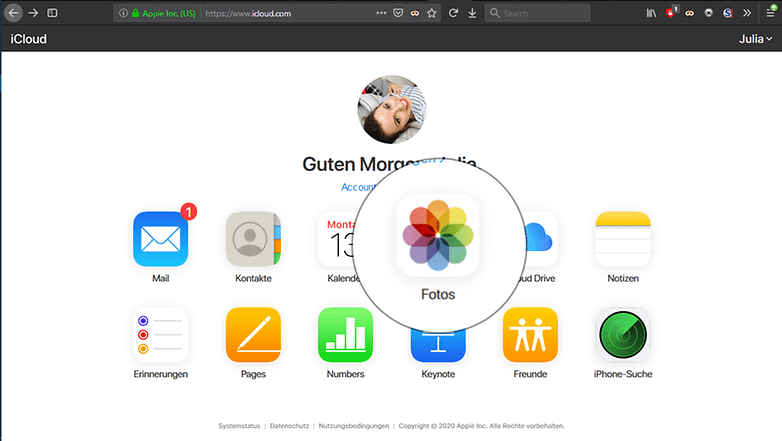Screen dimensions: 782x441
Task: Open the Mail app
Action: pyautogui.click(x=161, y=239)
